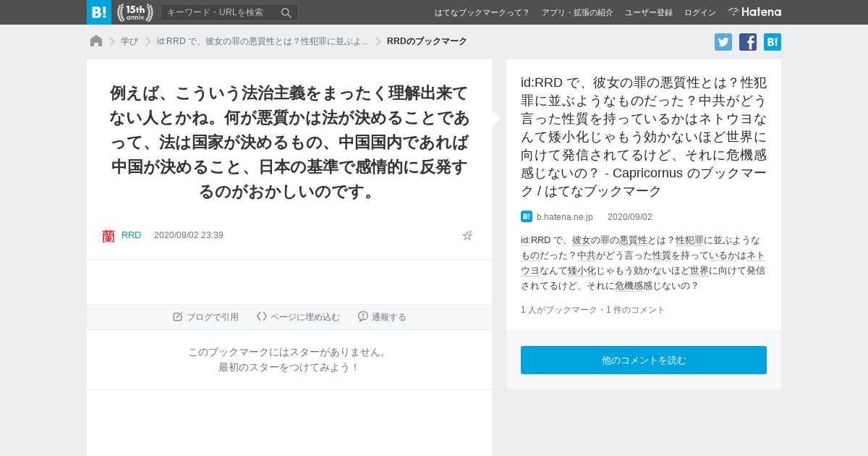
Task: Click b.hatena.ne.jp favicon
Action: [527, 216]
